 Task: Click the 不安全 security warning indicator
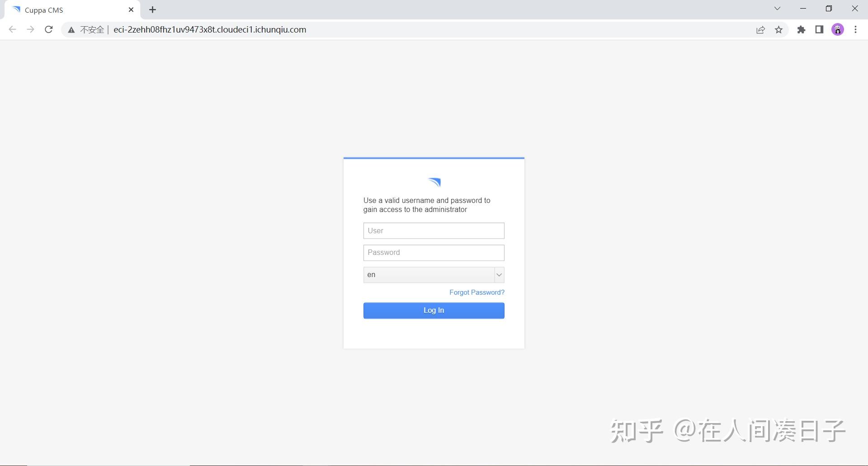pyautogui.click(x=87, y=29)
